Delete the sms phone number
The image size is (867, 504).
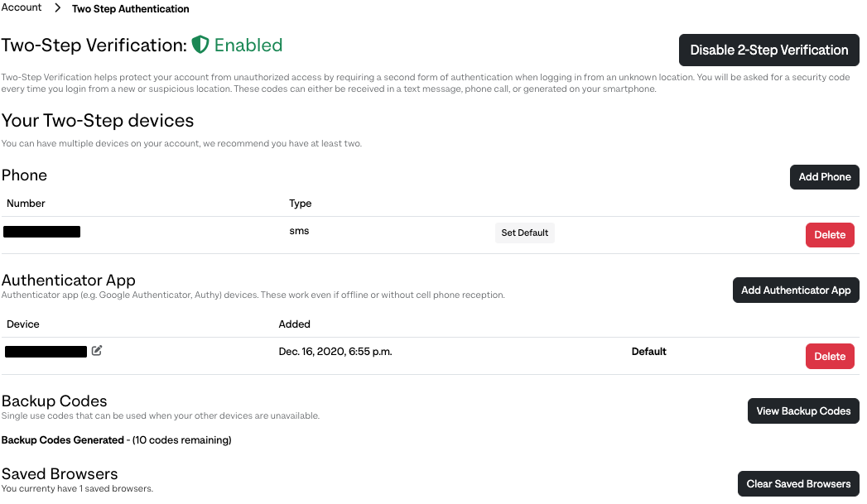point(830,235)
